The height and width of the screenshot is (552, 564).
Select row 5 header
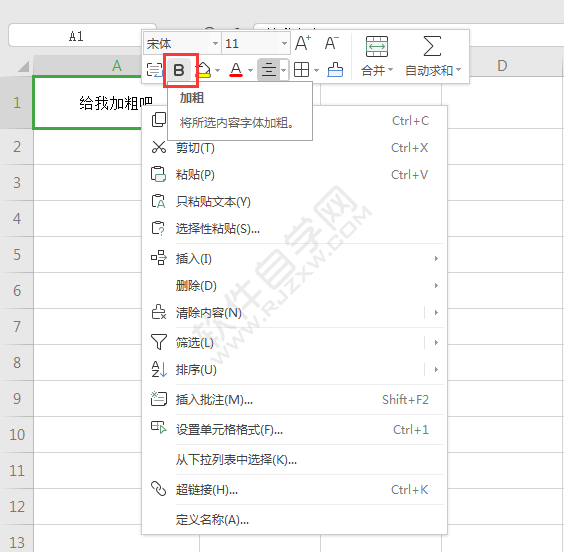pyautogui.click(x=17, y=255)
